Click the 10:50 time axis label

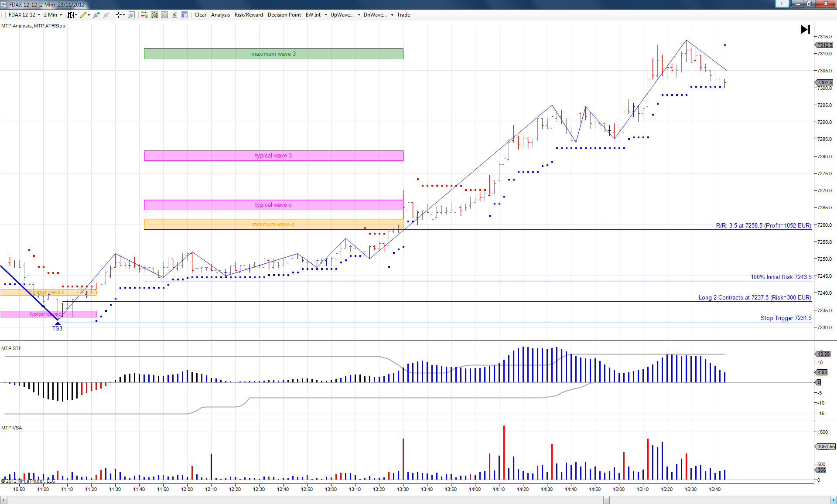tap(19, 489)
